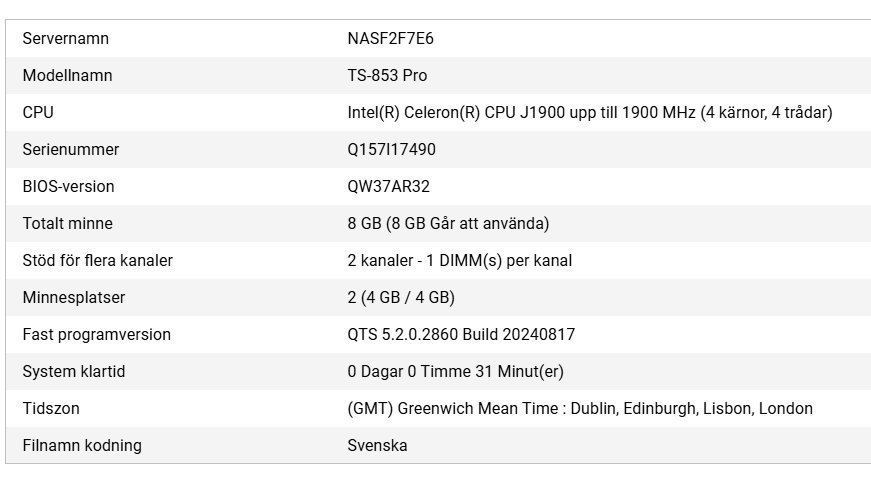Select the QTS 5.2.0.2860 firmware build text
871x495 pixels.
[x=461, y=335]
